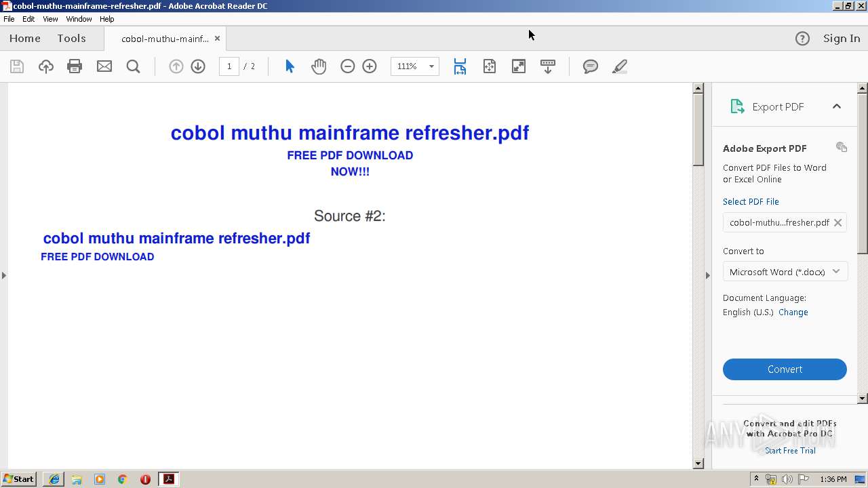The width and height of the screenshot is (868, 488).
Task: Open the Windows Start button
Action: pos(19,479)
